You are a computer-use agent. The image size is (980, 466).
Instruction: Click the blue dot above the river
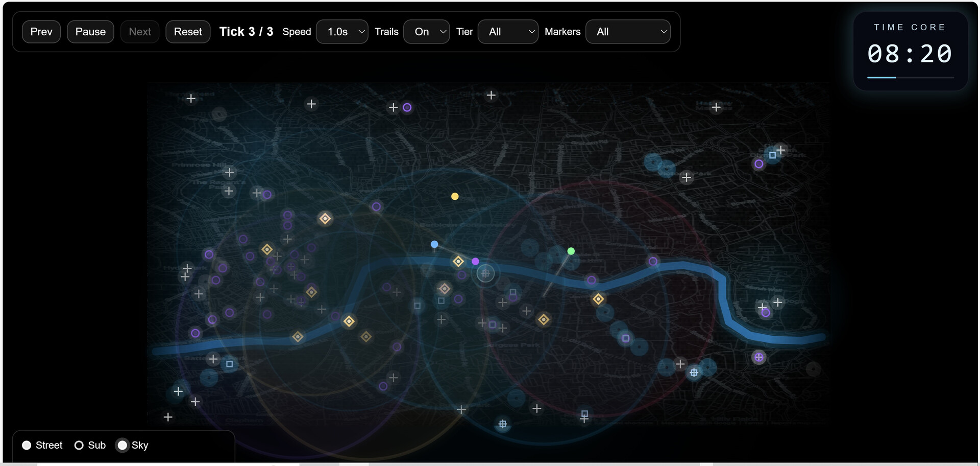(434, 244)
